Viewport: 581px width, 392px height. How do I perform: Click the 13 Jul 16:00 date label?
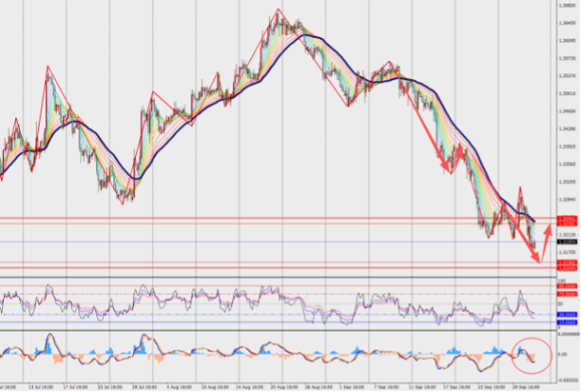(41, 387)
